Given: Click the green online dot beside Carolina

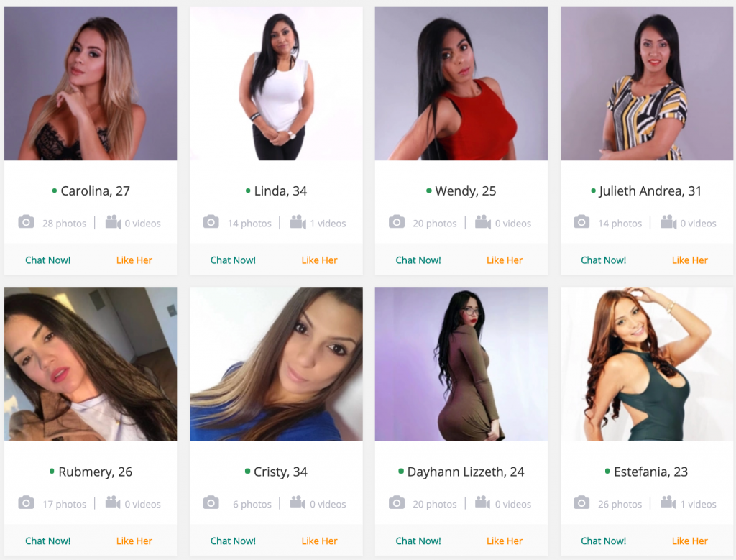Looking at the screenshot, I should click(x=55, y=191).
